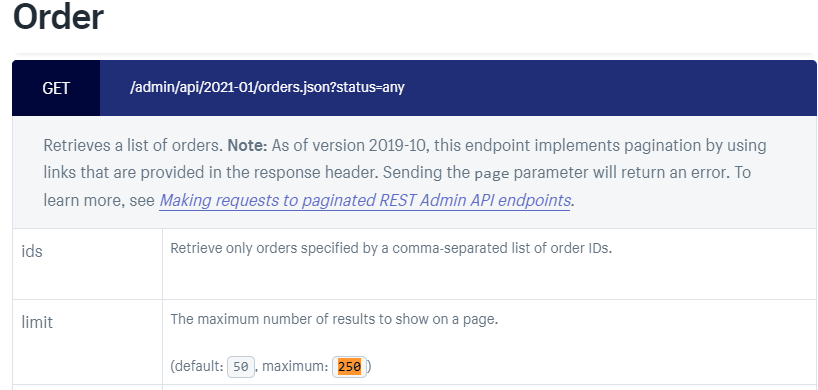The height and width of the screenshot is (390, 818).
Task: Click the 2019-10 version mention
Action: click(399, 145)
